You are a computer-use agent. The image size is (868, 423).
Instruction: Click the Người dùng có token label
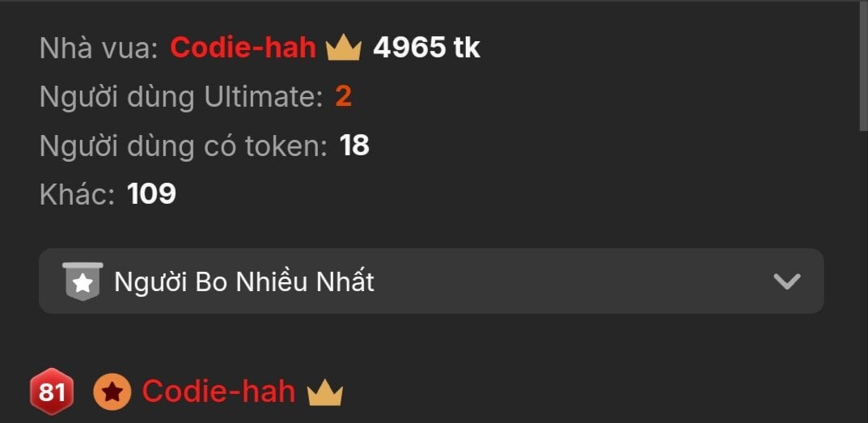[184, 146]
